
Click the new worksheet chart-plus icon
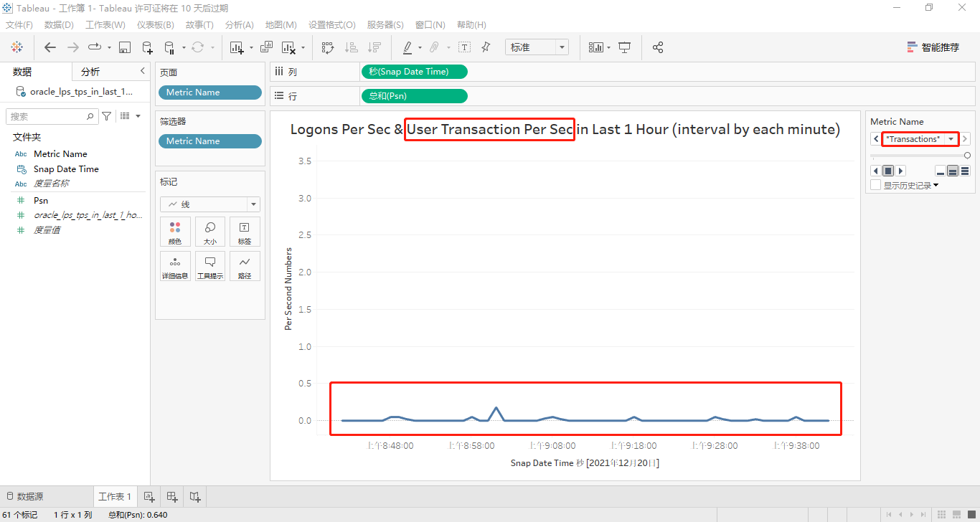click(237, 47)
